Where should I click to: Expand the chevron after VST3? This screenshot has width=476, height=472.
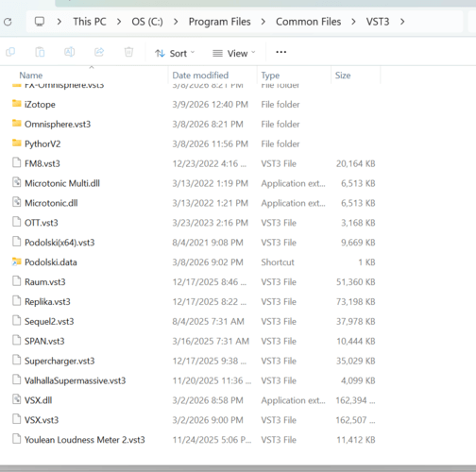[x=402, y=22]
